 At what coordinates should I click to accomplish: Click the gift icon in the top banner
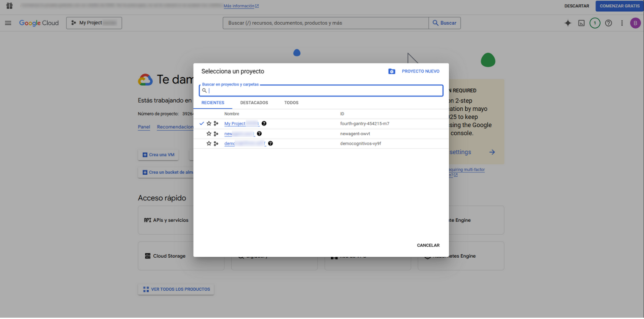[x=10, y=6]
